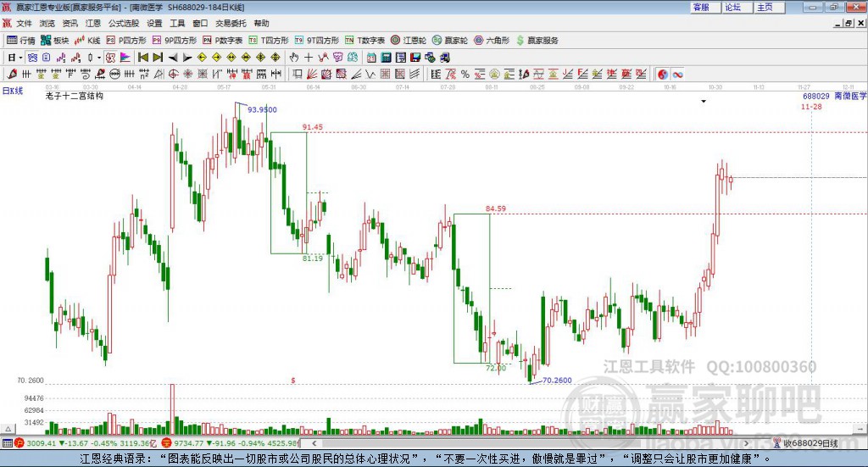Click the black left arrow icon
This screenshot has height=467, width=868.
173,58
